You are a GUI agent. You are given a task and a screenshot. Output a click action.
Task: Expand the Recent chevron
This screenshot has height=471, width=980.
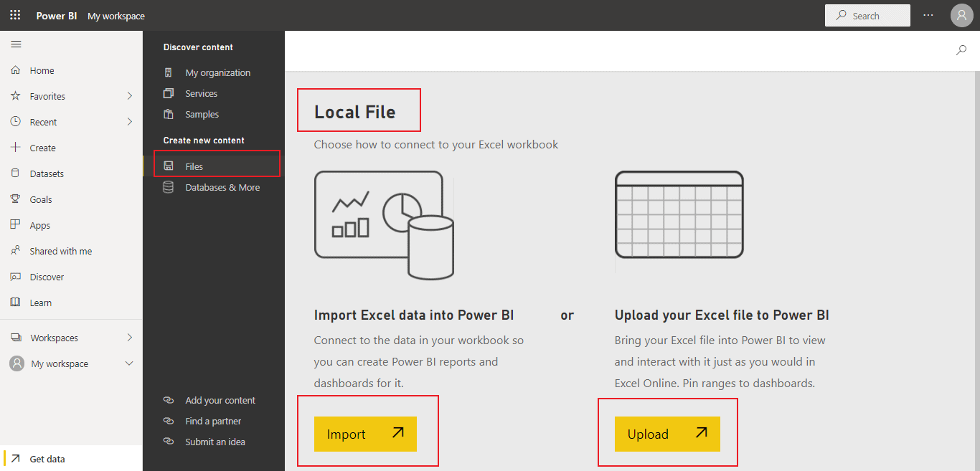click(x=130, y=122)
